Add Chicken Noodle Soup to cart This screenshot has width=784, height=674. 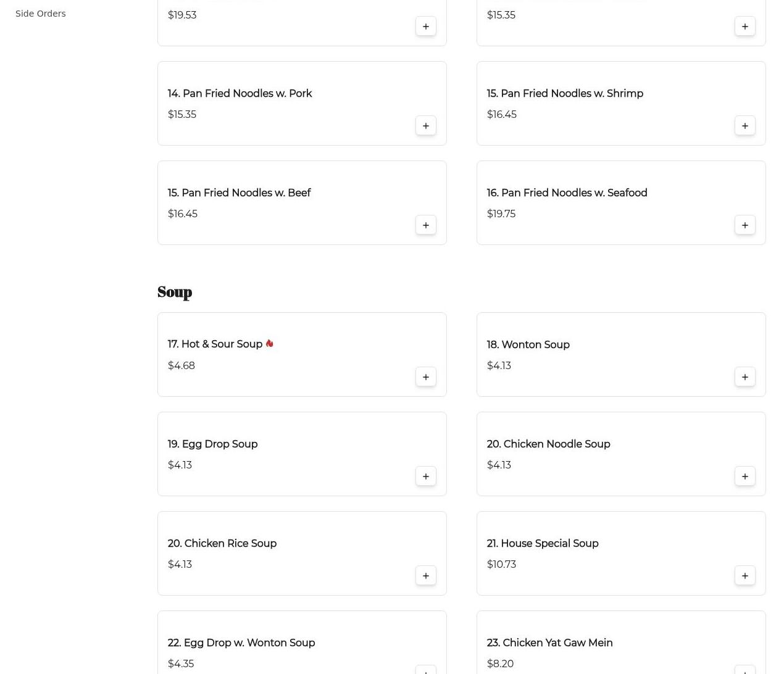click(744, 476)
